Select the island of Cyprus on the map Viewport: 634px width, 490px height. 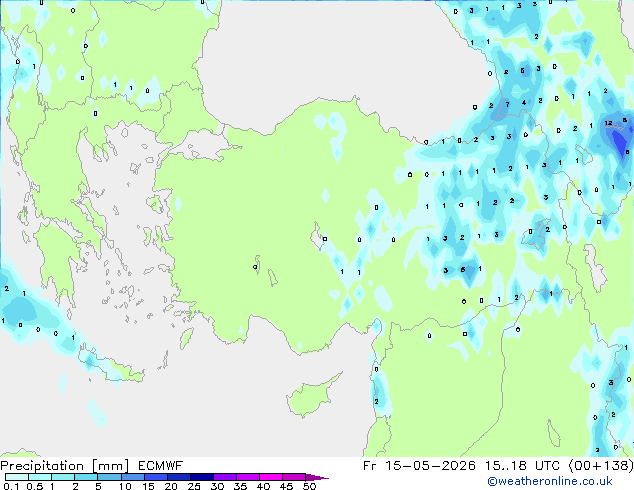point(313,395)
